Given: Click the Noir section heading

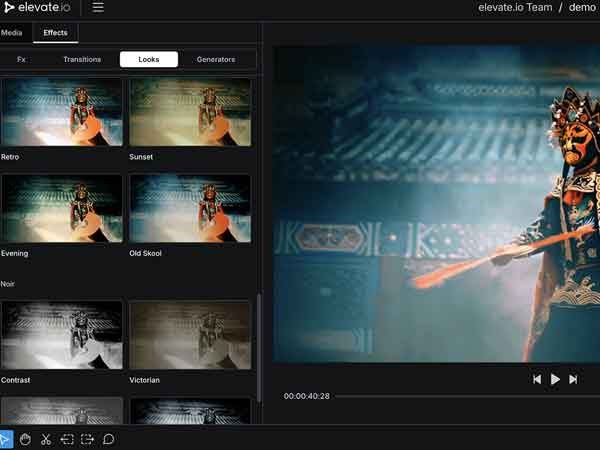Looking at the screenshot, I should [x=8, y=284].
